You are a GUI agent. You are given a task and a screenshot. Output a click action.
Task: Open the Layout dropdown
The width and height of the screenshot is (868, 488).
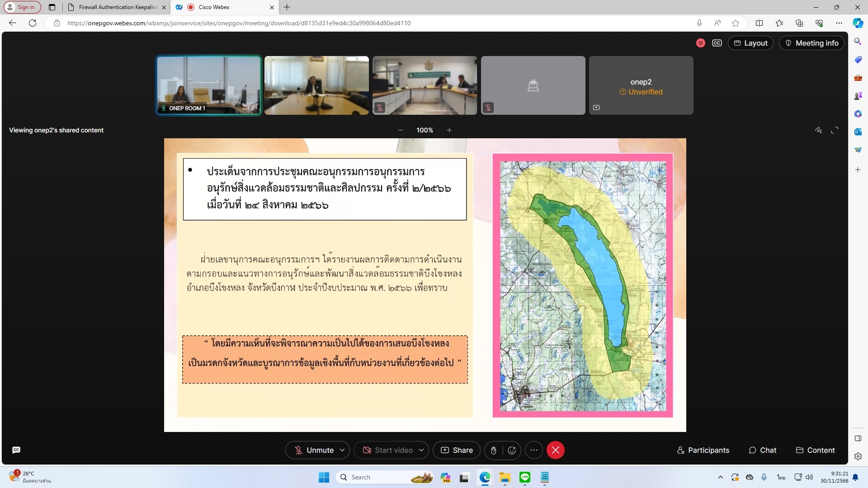750,43
